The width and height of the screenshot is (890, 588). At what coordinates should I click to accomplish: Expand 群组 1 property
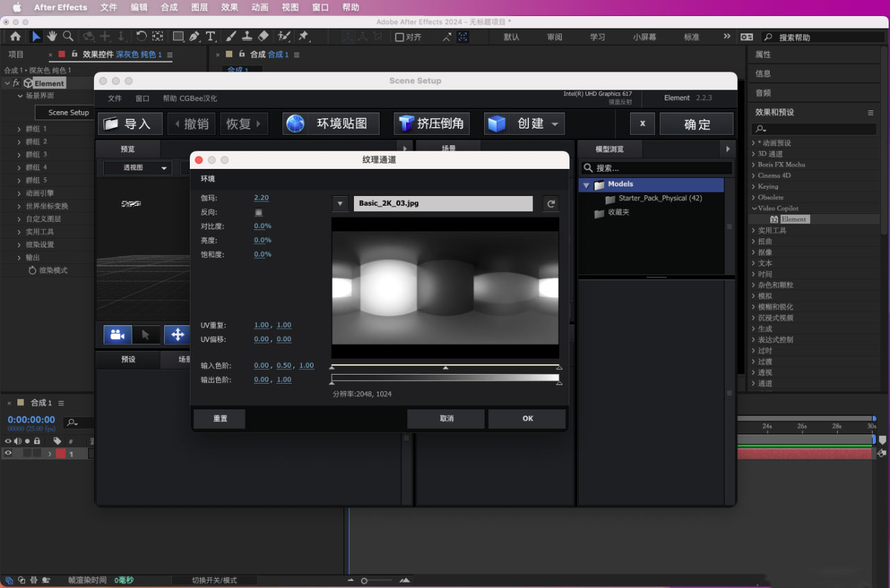click(x=19, y=129)
